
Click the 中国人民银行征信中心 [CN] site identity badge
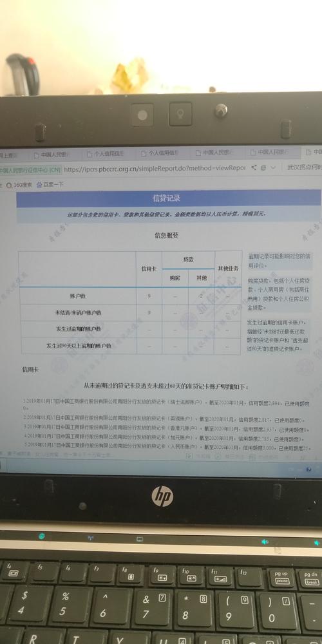tap(30, 169)
